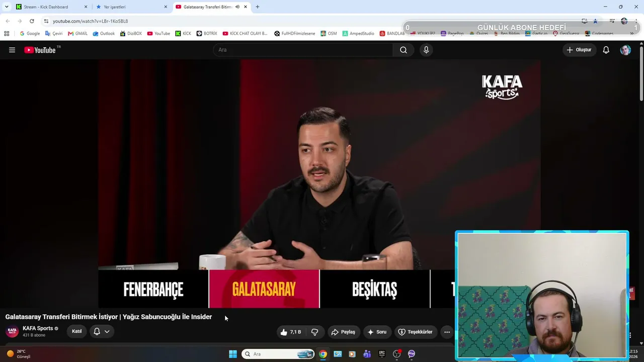Open the YouTube hamburger guide menu
Screen dimensions: 644x362
[12, 50]
